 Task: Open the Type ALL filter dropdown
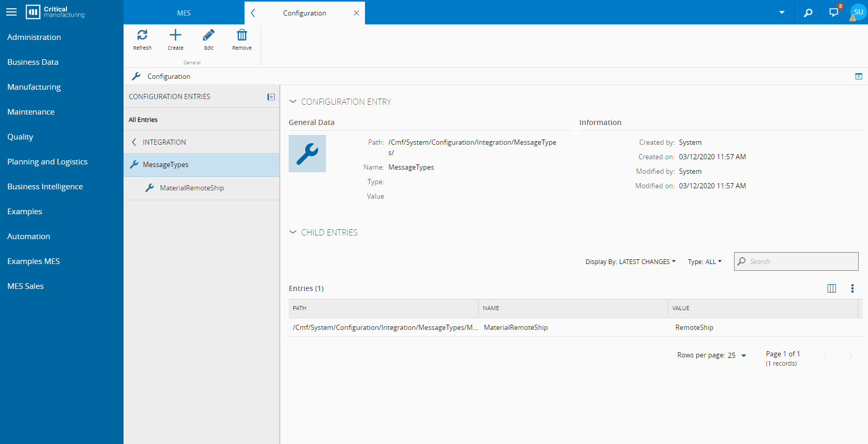(704, 262)
